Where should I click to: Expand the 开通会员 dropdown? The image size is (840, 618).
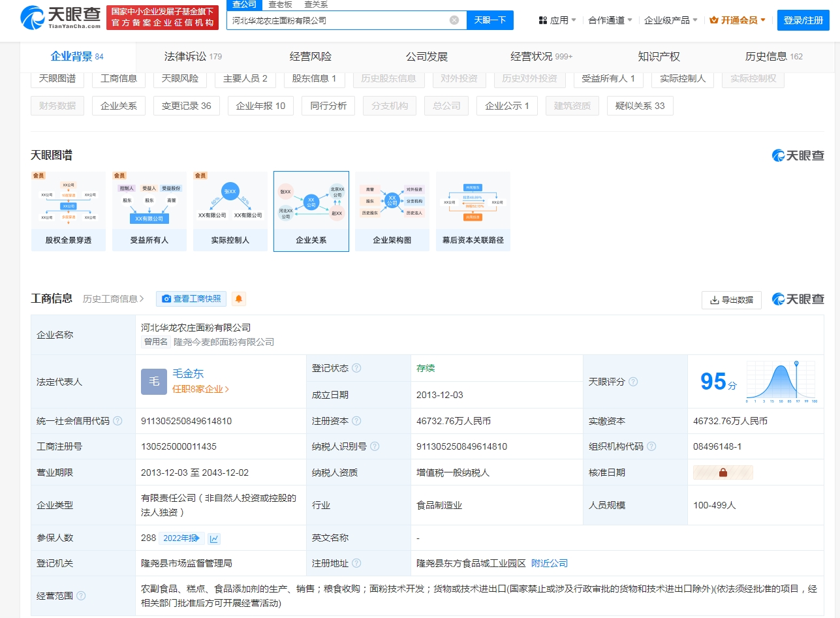(x=738, y=20)
